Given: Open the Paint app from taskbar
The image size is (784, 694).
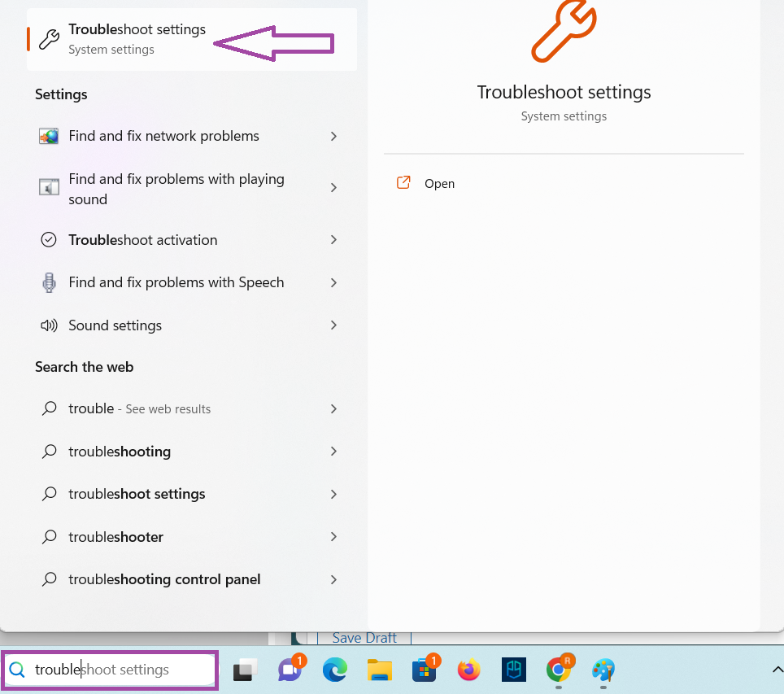Looking at the screenshot, I should [x=603, y=670].
